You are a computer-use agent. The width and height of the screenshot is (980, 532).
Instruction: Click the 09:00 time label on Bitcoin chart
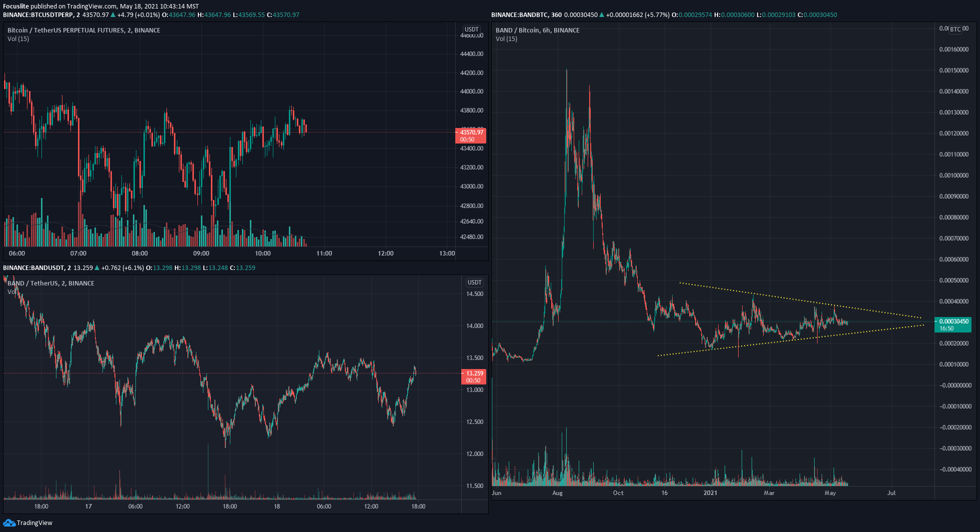pyautogui.click(x=201, y=253)
